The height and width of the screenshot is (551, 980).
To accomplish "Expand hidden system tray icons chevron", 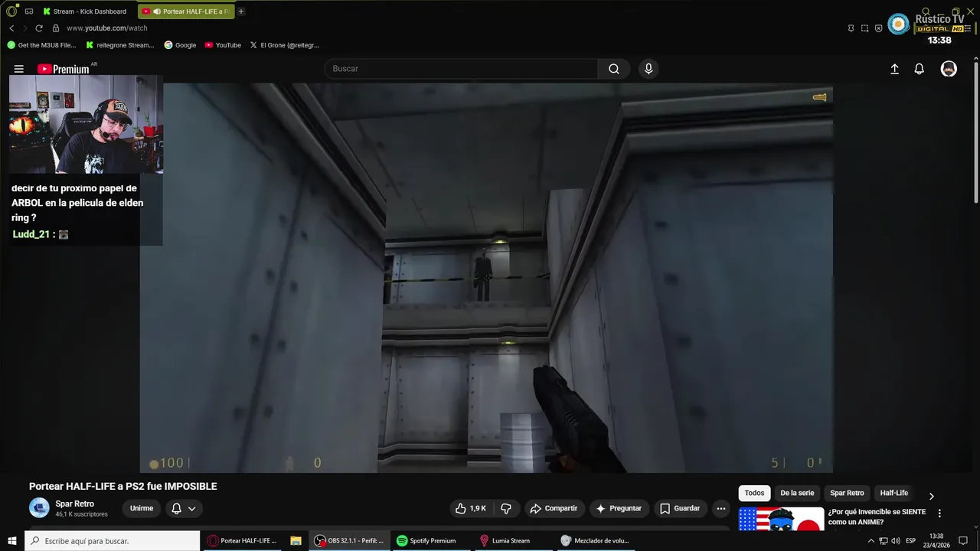I will coord(871,541).
